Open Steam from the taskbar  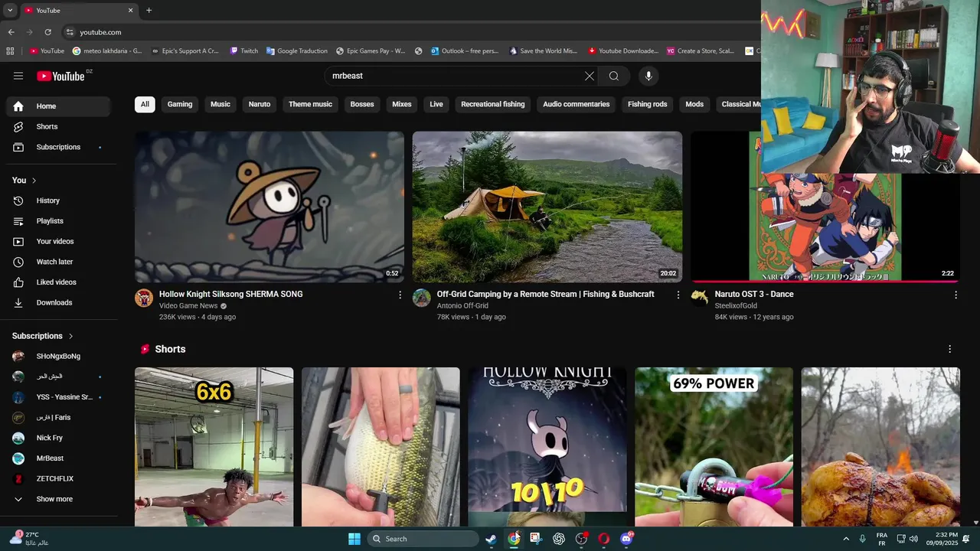coord(491,539)
